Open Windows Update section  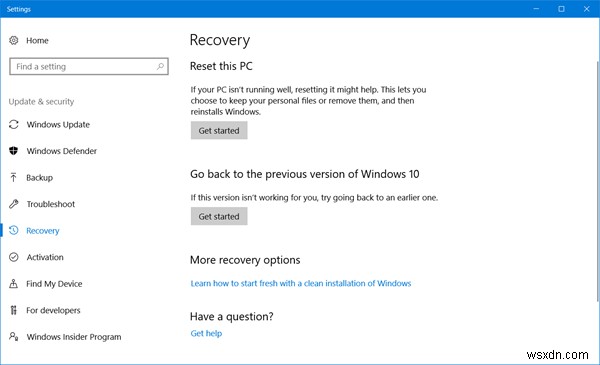coord(58,125)
